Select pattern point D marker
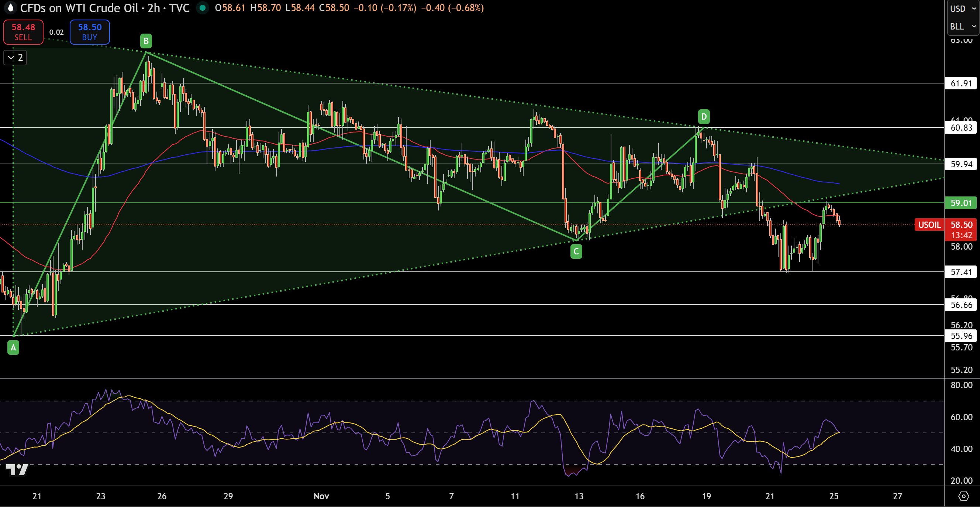This screenshot has height=507, width=980. tap(703, 117)
